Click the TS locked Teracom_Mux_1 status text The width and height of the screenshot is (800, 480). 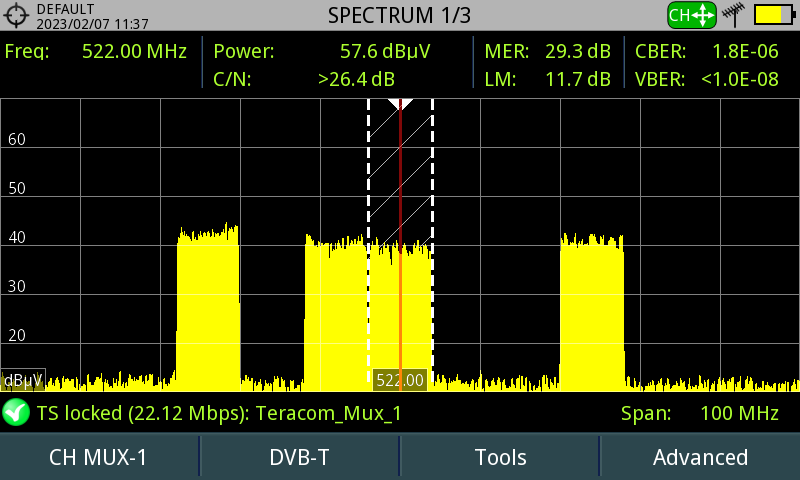[x=219, y=413]
